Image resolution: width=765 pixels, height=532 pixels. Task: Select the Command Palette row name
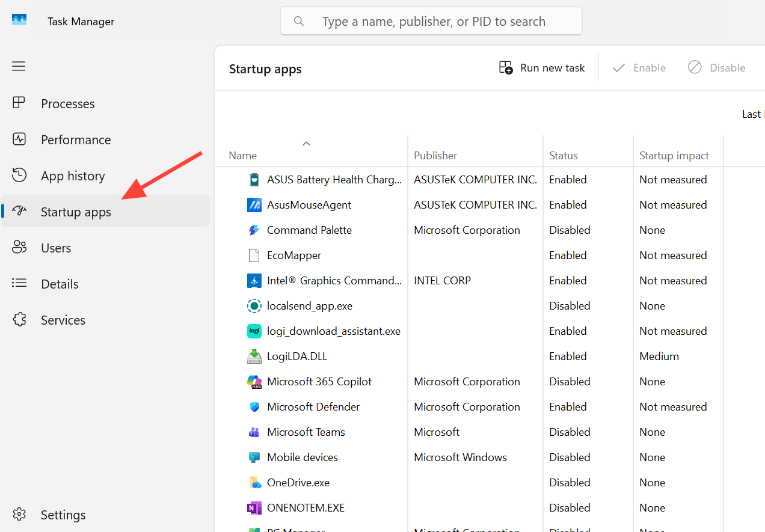[309, 230]
